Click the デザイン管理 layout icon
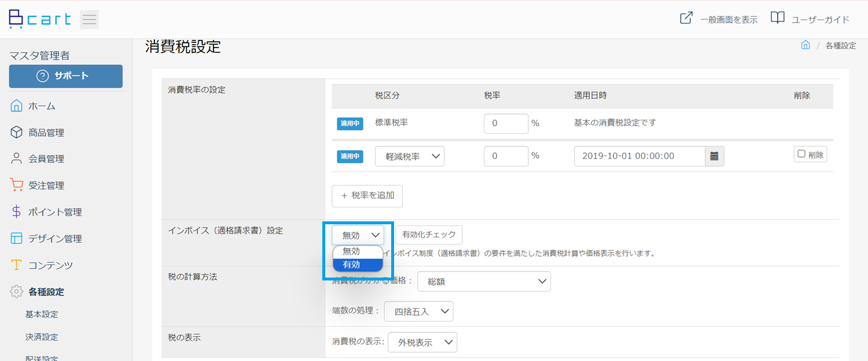The height and width of the screenshot is (361, 868). pos(16,239)
